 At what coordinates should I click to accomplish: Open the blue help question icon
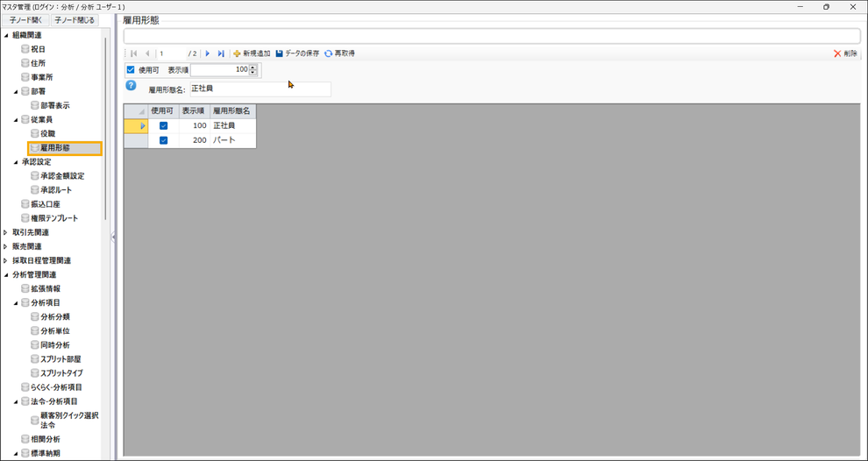point(132,85)
